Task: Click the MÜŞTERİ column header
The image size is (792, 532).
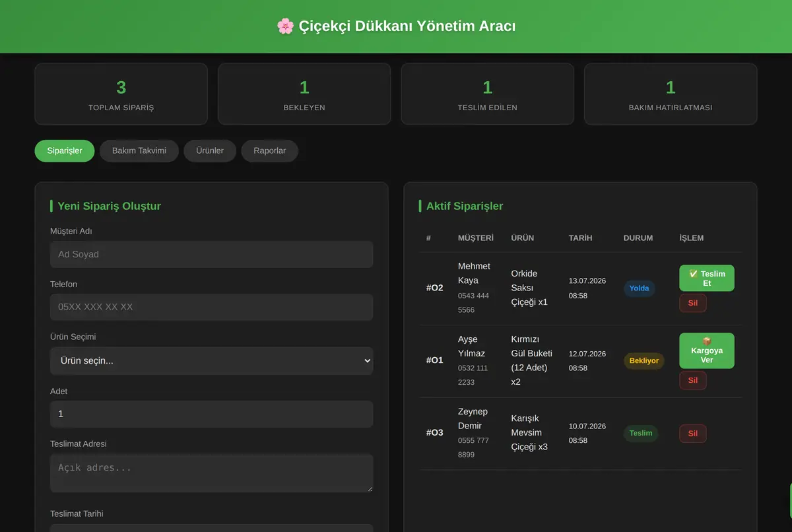Action: point(476,238)
